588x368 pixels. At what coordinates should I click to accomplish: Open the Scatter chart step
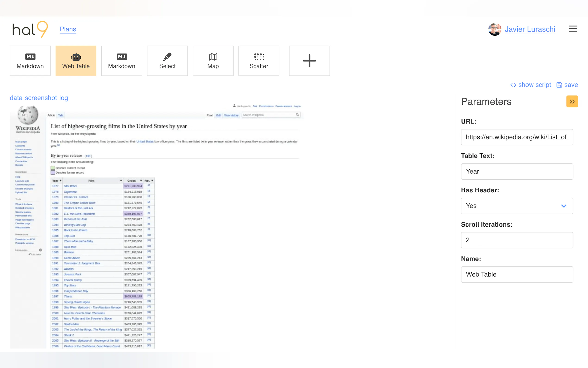(259, 61)
